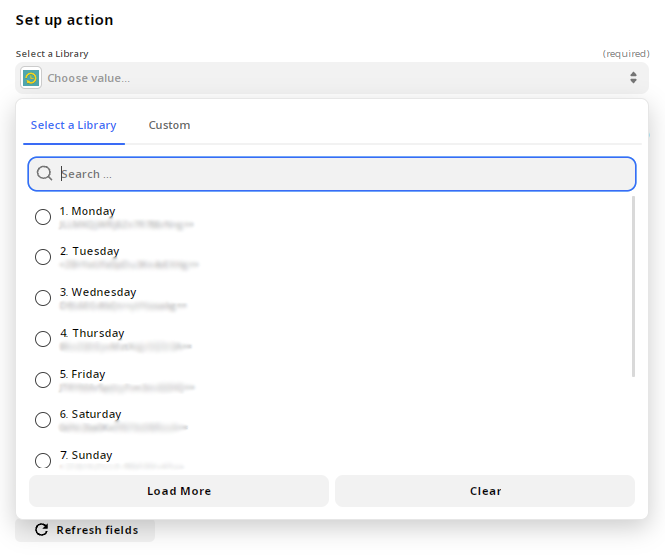Click the app clock icon in library field
The height and width of the screenshot is (555, 665).
coord(31,78)
